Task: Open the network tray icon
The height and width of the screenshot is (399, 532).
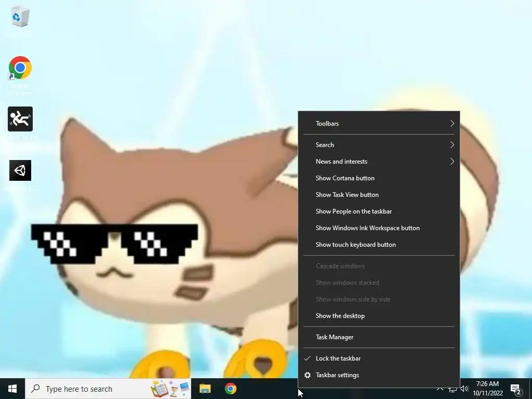Action: pos(453,389)
